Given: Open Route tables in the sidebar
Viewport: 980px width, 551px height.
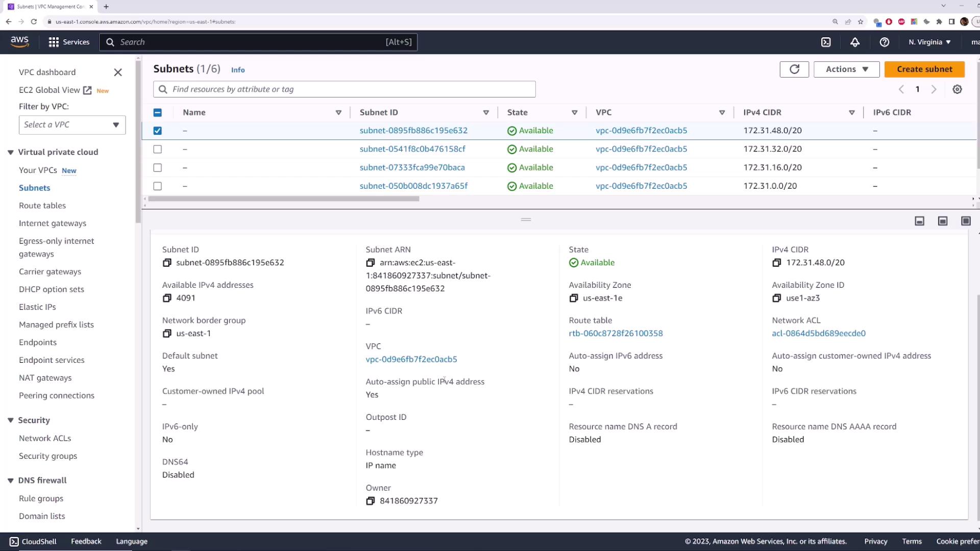Looking at the screenshot, I should click(42, 206).
